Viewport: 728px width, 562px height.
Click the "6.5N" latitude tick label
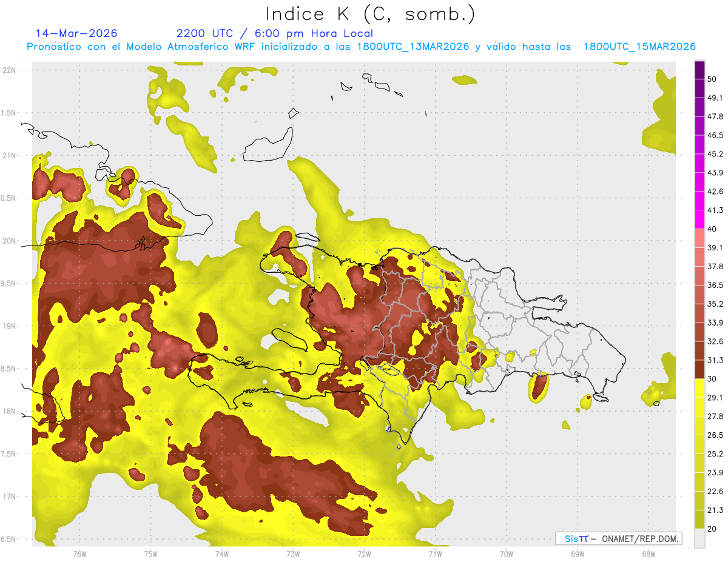(x=8, y=539)
